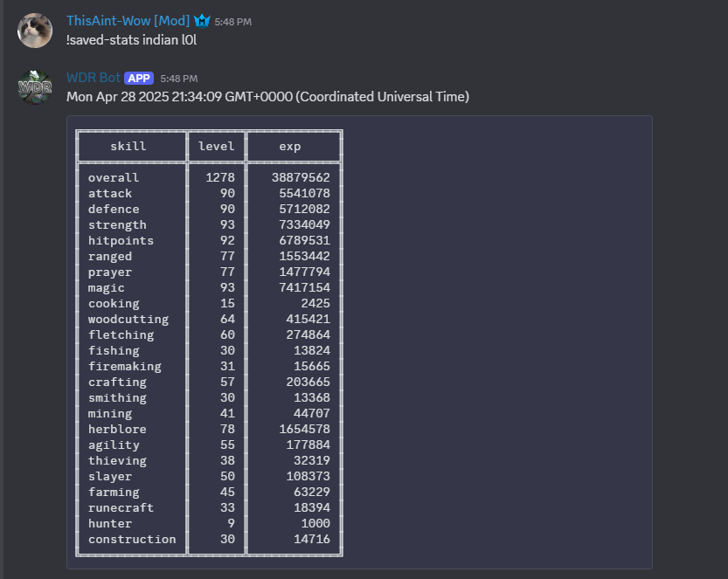Click the skill column header
The height and width of the screenshot is (579, 728).
[128, 146]
